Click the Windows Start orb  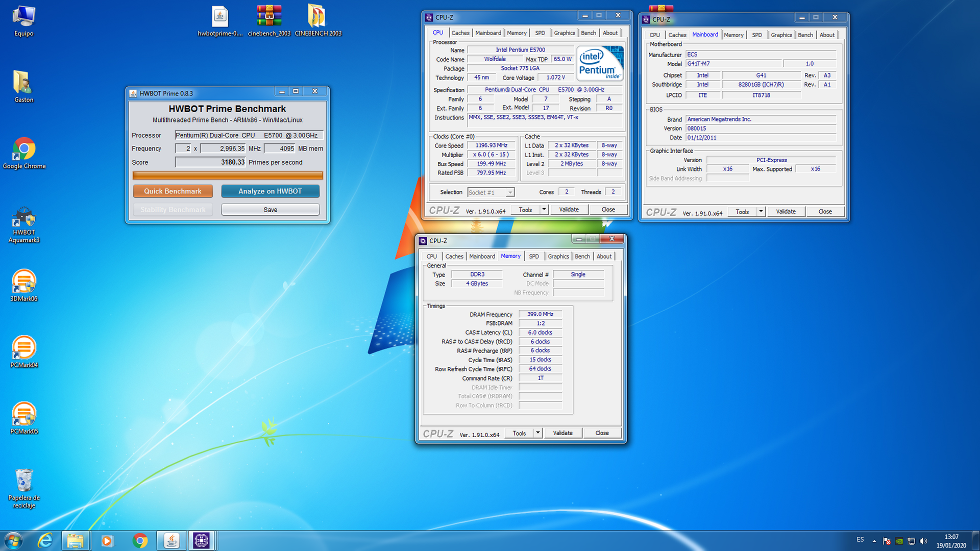point(13,541)
